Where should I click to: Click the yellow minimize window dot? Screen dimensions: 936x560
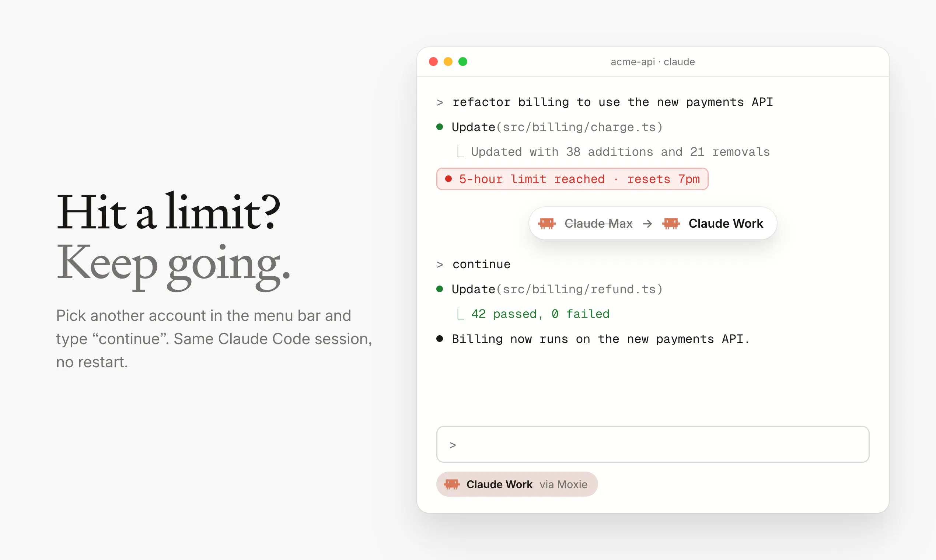(x=448, y=62)
